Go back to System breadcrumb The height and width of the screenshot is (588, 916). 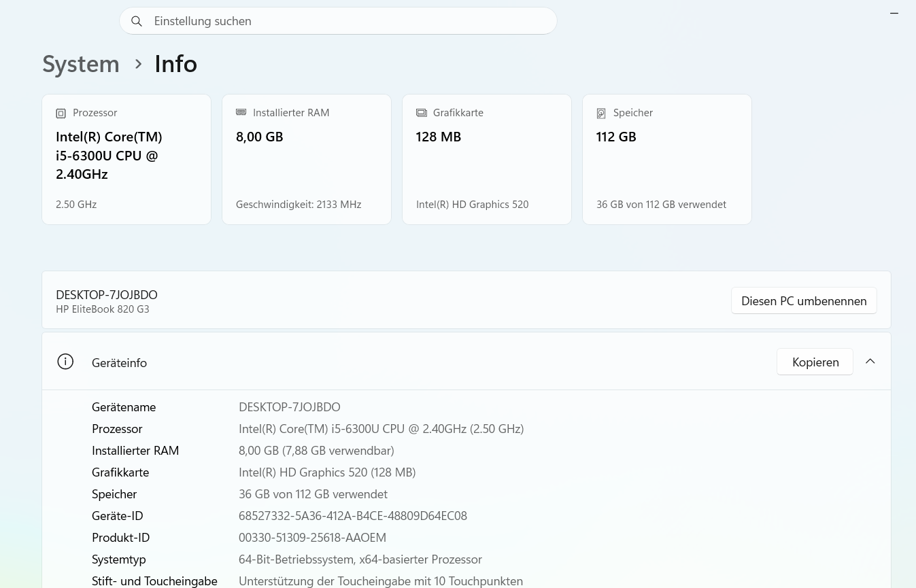[x=81, y=64]
